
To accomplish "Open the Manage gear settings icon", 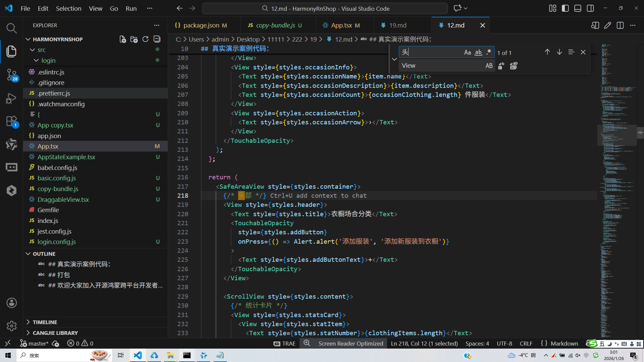I will 11,326.
